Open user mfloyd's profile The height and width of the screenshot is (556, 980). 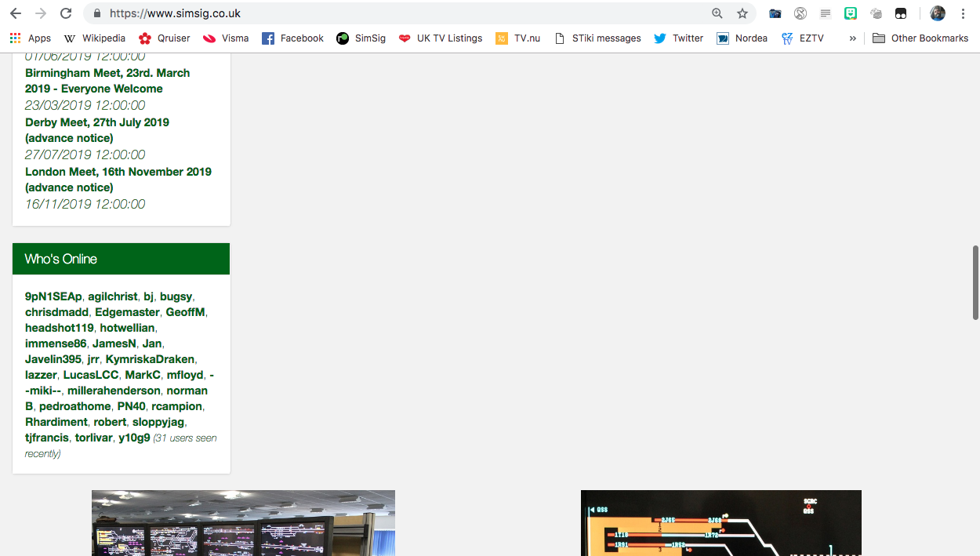tap(185, 375)
